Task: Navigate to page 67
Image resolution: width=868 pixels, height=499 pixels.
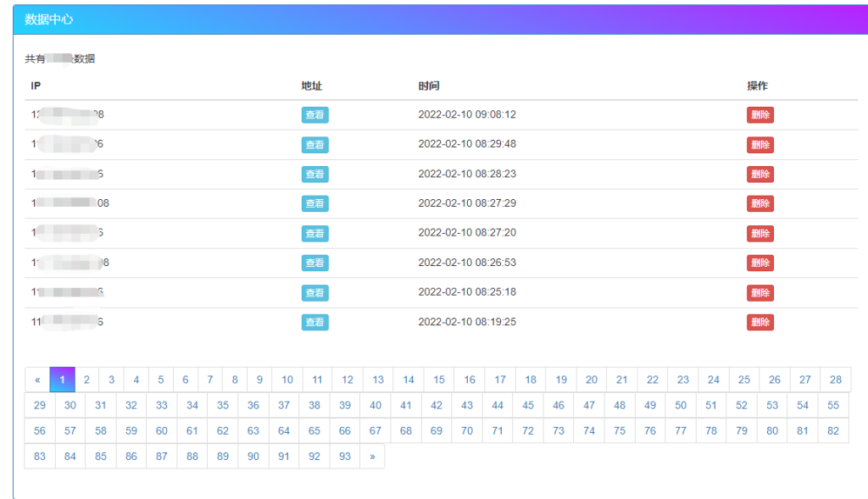Action: click(x=376, y=431)
